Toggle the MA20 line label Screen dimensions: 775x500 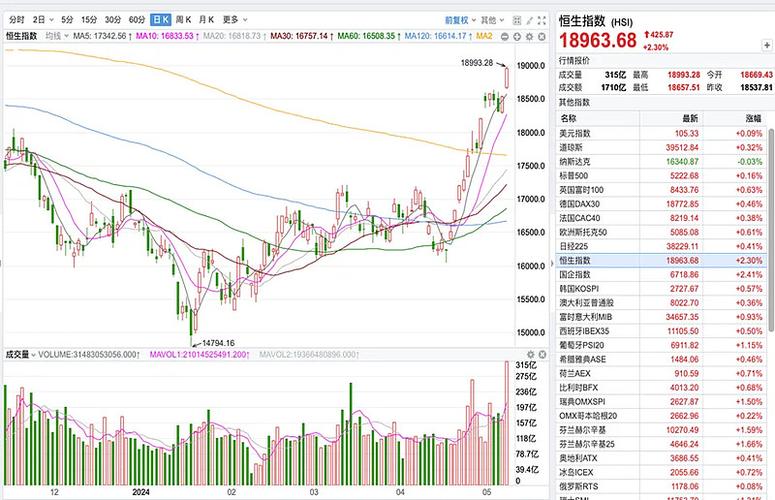point(235,36)
